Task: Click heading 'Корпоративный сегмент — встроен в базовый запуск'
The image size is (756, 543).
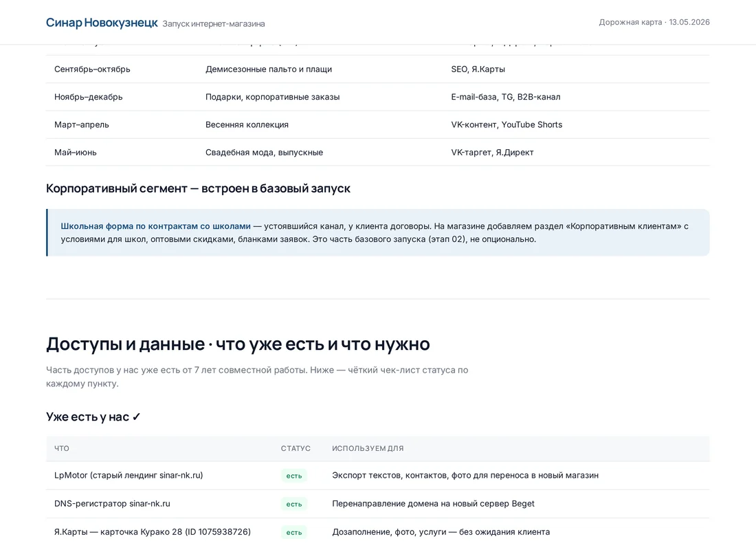Action: pos(198,188)
